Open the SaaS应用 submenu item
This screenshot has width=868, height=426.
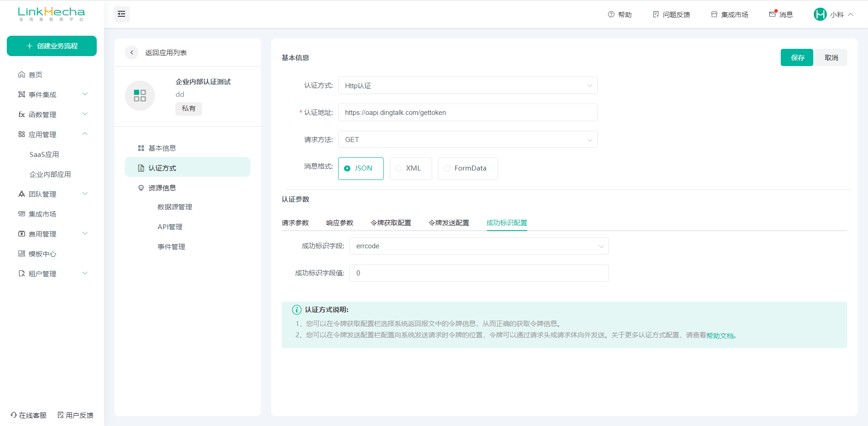tap(44, 154)
